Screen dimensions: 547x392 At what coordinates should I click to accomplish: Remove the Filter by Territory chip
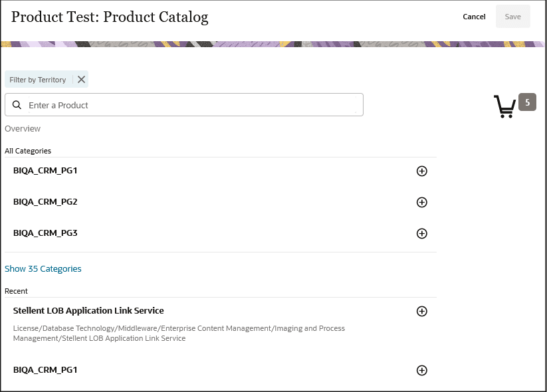(x=81, y=80)
